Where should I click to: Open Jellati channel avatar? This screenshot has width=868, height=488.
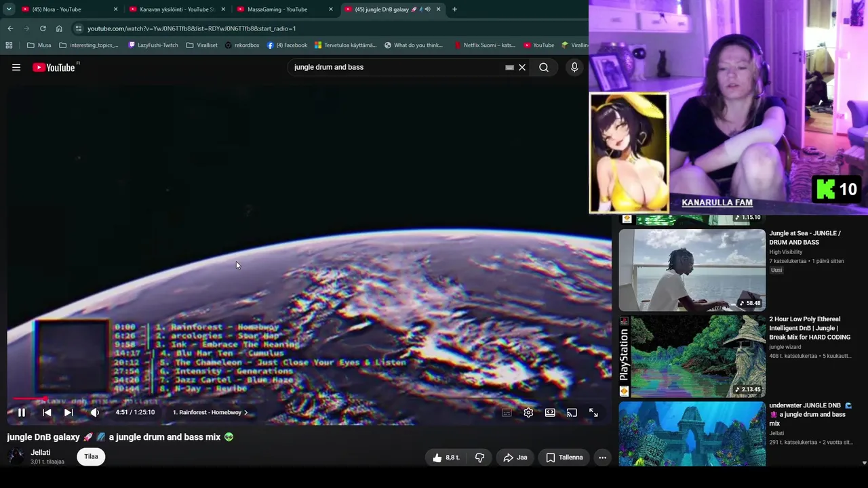tap(16, 457)
